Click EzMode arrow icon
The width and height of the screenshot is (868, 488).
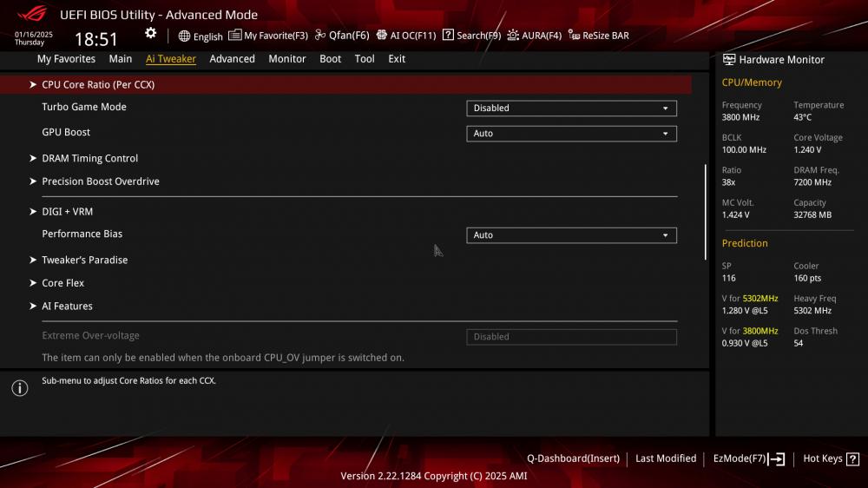point(776,458)
